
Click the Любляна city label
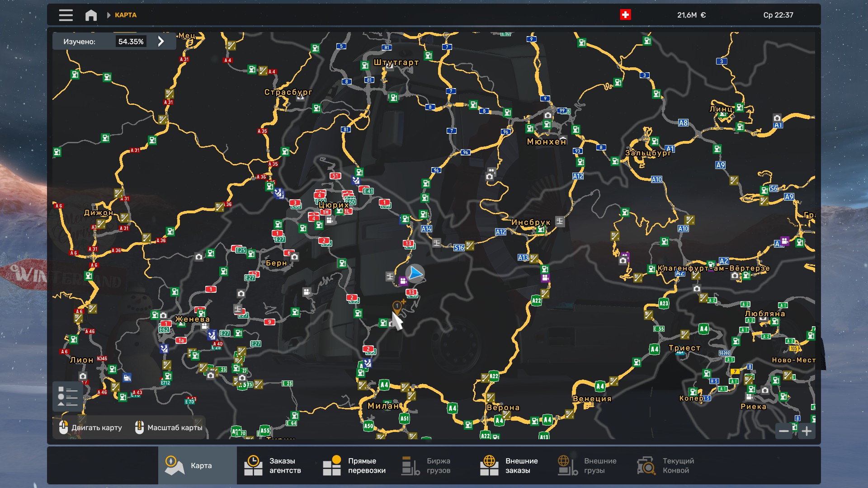tap(765, 314)
